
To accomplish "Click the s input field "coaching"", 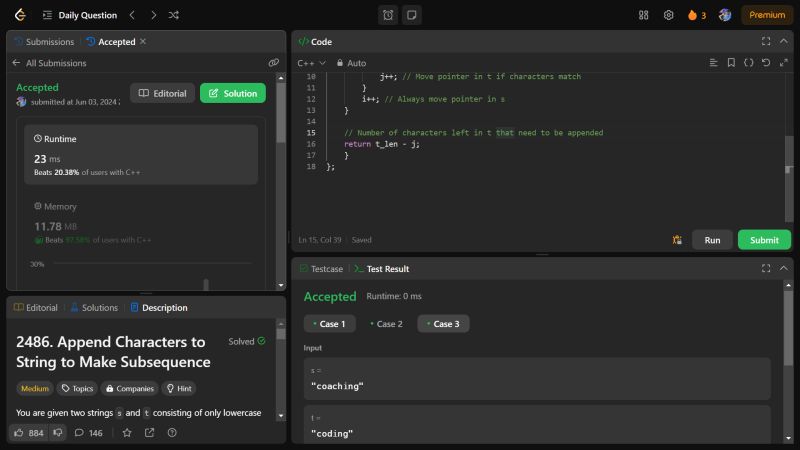I will point(537,379).
